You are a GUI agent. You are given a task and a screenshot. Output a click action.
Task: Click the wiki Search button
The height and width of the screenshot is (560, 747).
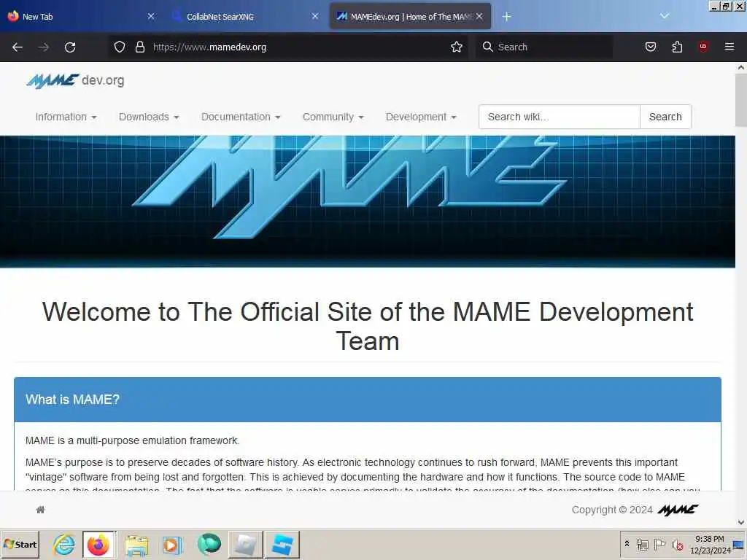[665, 117]
